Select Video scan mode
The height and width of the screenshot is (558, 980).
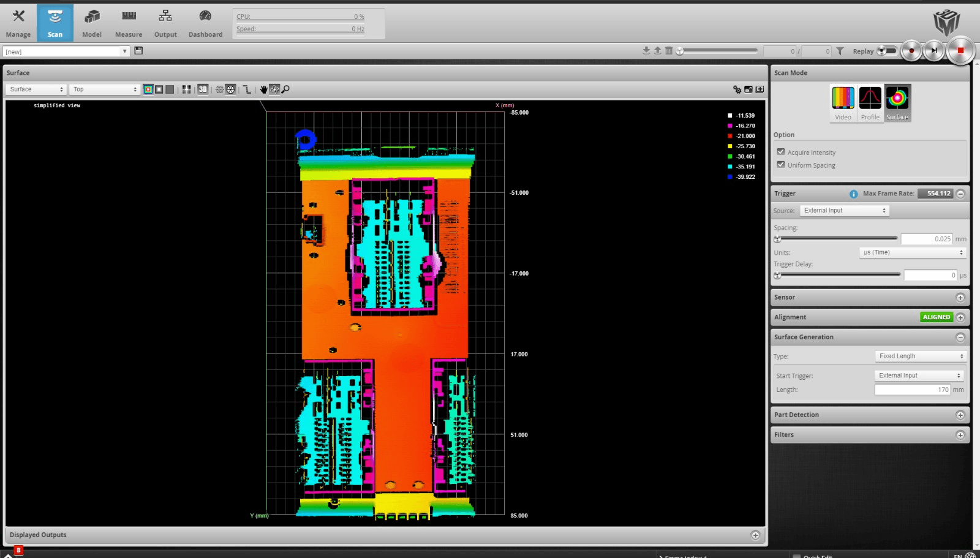point(843,104)
